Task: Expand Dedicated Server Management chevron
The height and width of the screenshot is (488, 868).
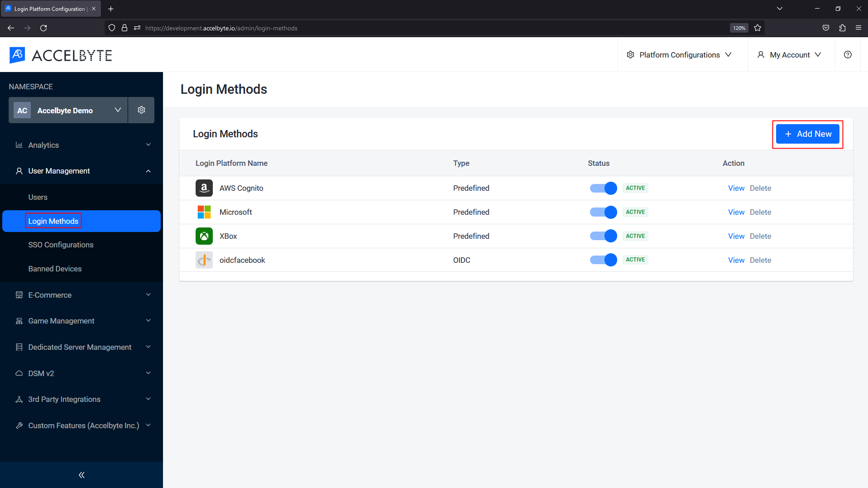Action: 148,347
